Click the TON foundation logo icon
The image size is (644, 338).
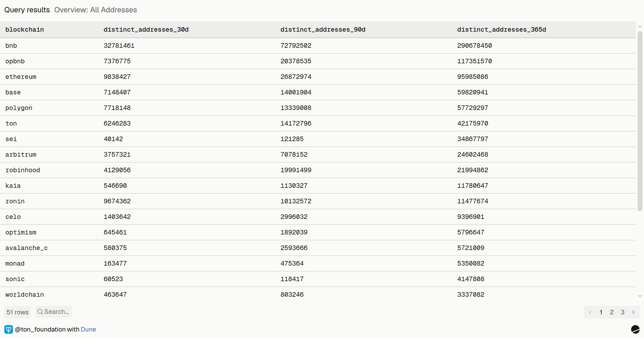pyautogui.click(x=9, y=329)
